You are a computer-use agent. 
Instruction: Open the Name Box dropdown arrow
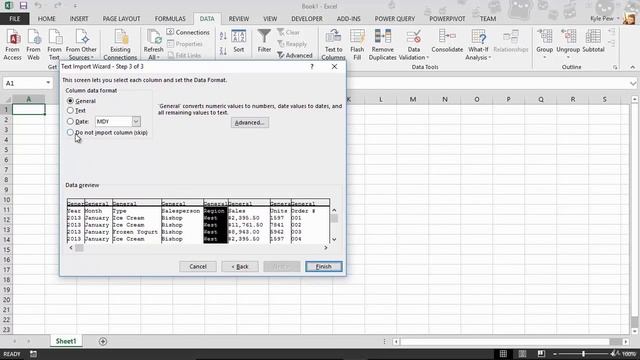(x=48, y=83)
